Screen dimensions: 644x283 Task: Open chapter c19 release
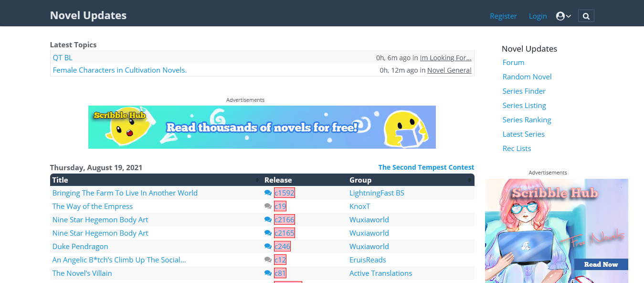[x=280, y=207]
